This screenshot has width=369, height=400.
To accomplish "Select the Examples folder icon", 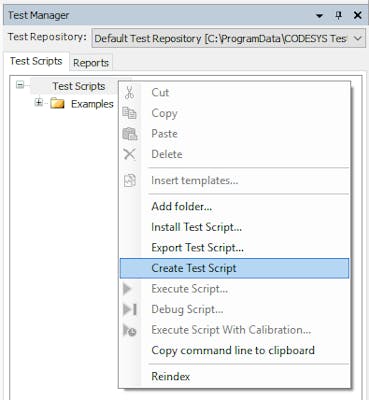I will coord(57,104).
